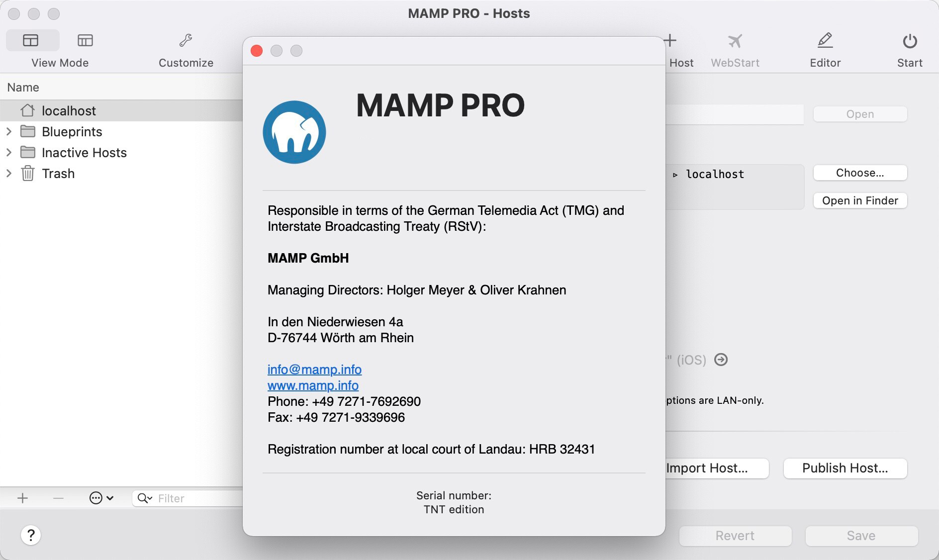Click the Inactive Hosts folder icon
The height and width of the screenshot is (560, 939).
point(28,152)
